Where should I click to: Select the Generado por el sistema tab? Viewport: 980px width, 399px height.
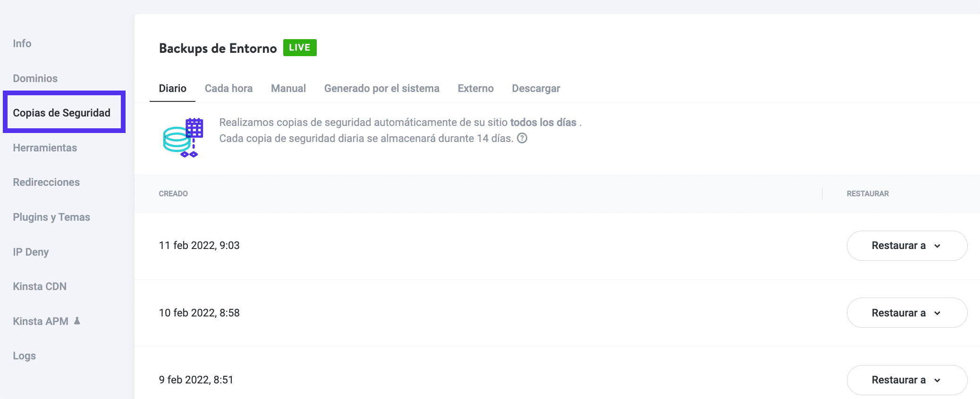[381, 88]
